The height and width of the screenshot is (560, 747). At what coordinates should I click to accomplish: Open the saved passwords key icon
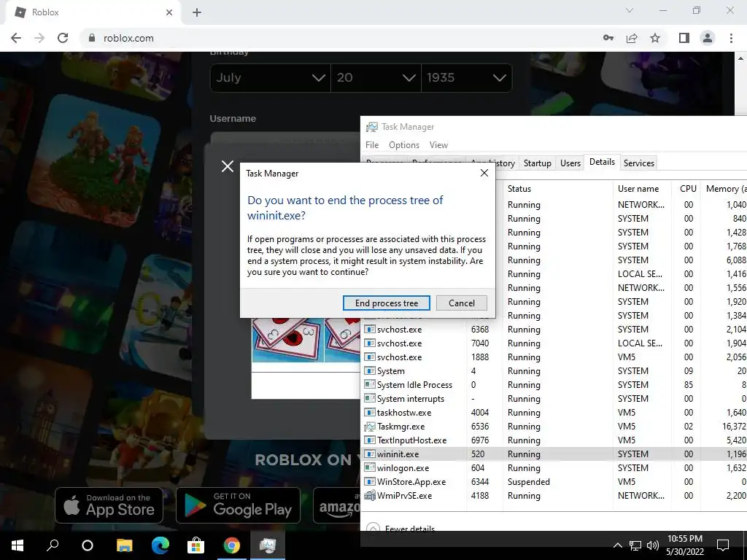(x=608, y=38)
